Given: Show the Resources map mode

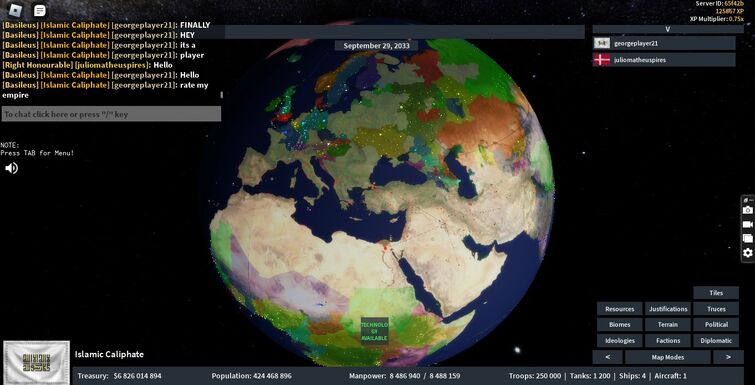Looking at the screenshot, I should tap(620, 309).
